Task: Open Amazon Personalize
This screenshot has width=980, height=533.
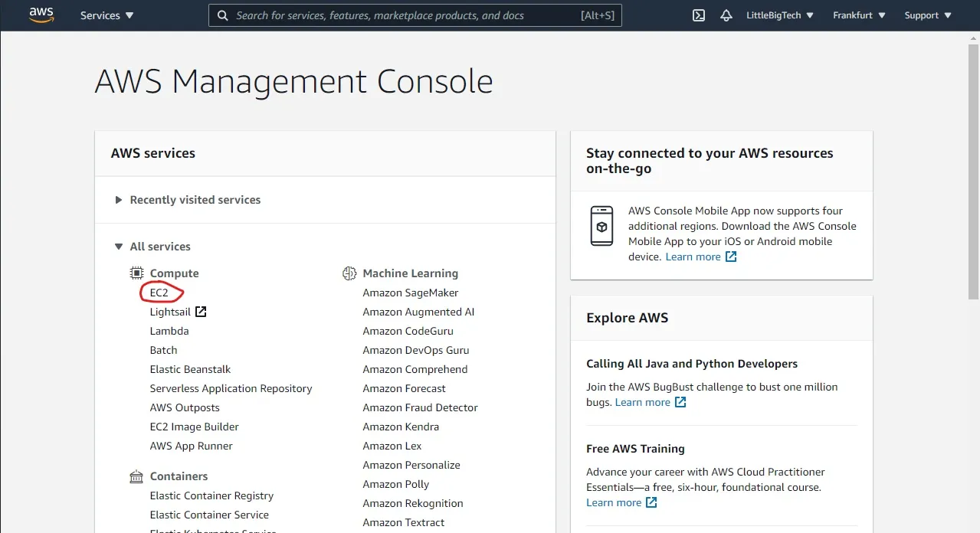Action: click(x=411, y=465)
